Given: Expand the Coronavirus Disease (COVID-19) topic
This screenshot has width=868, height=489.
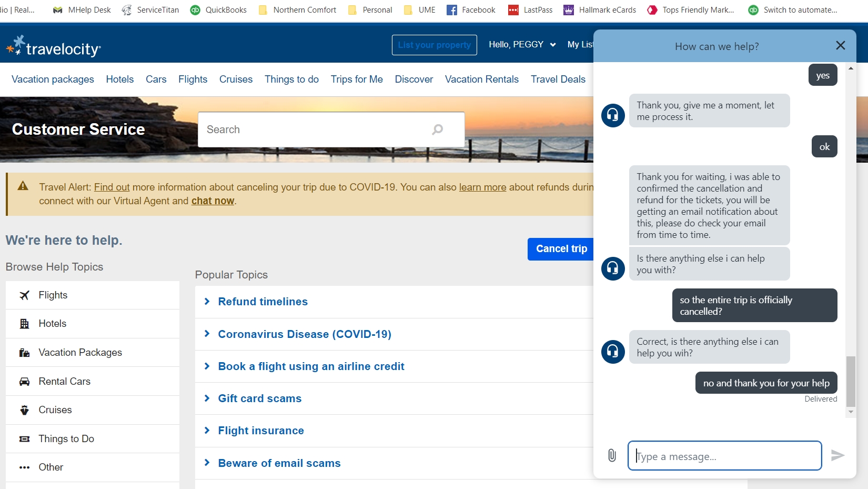Looking at the screenshot, I should click(x=305, y=334).
